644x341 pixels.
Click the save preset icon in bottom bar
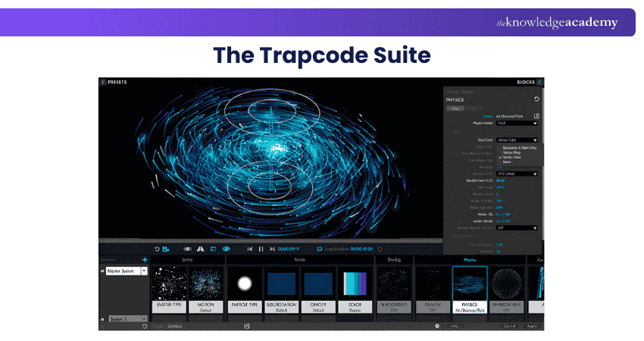click(247, 326)
